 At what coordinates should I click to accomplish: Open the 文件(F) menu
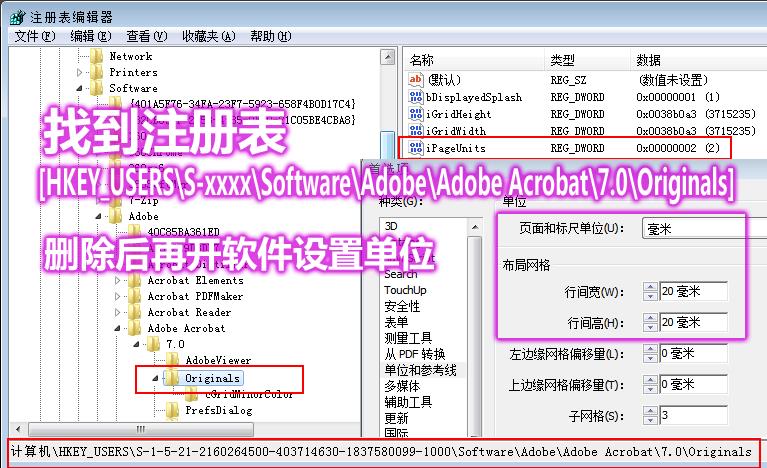(x=34, y=36)
